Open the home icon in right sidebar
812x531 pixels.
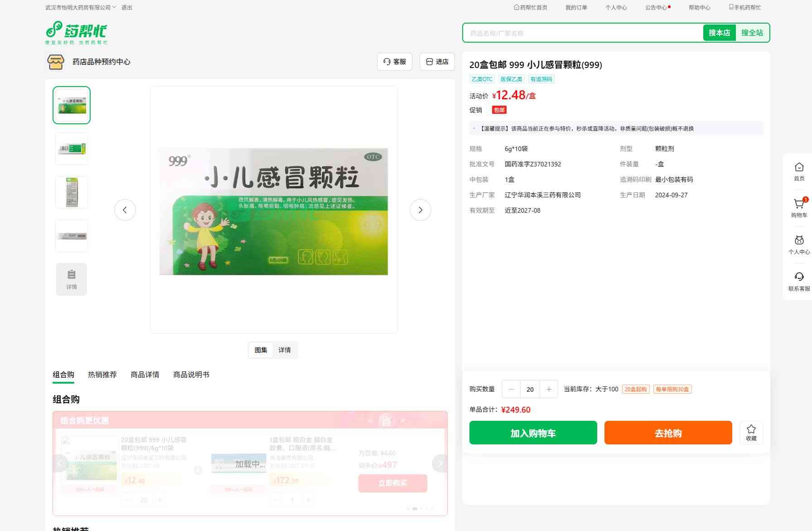[x=799, y=167]
